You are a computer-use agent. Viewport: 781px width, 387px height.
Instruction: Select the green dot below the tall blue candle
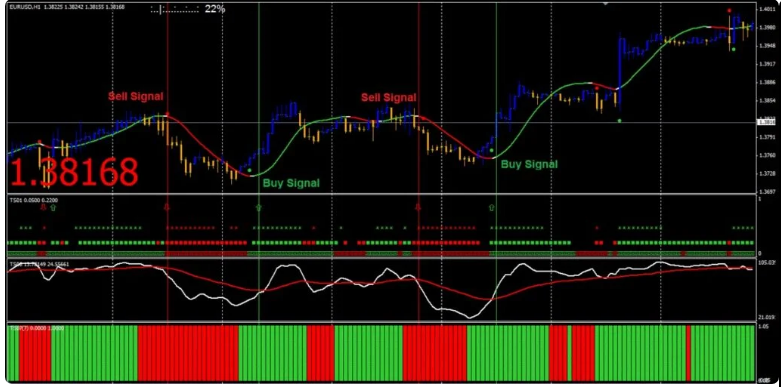tap(619, 121)
